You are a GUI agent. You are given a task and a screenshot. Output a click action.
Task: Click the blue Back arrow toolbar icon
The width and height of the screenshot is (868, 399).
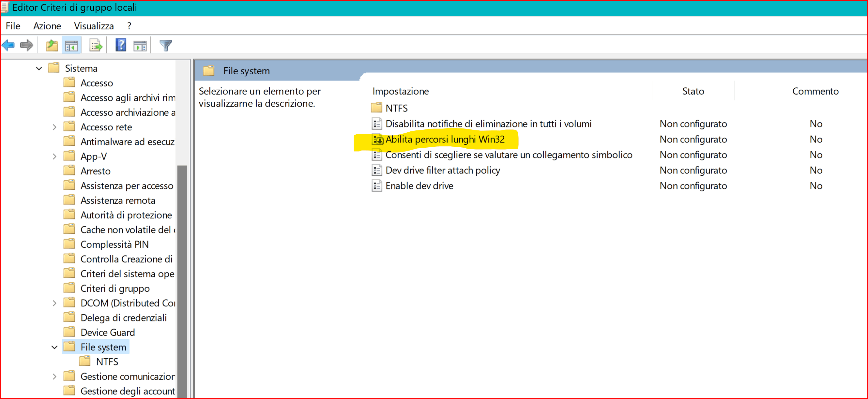click(8, 45)
